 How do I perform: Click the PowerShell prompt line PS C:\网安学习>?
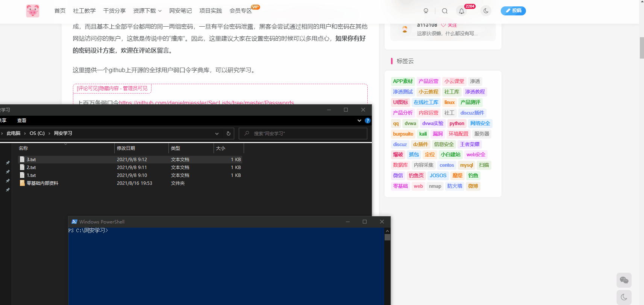[x=88, y=231]
